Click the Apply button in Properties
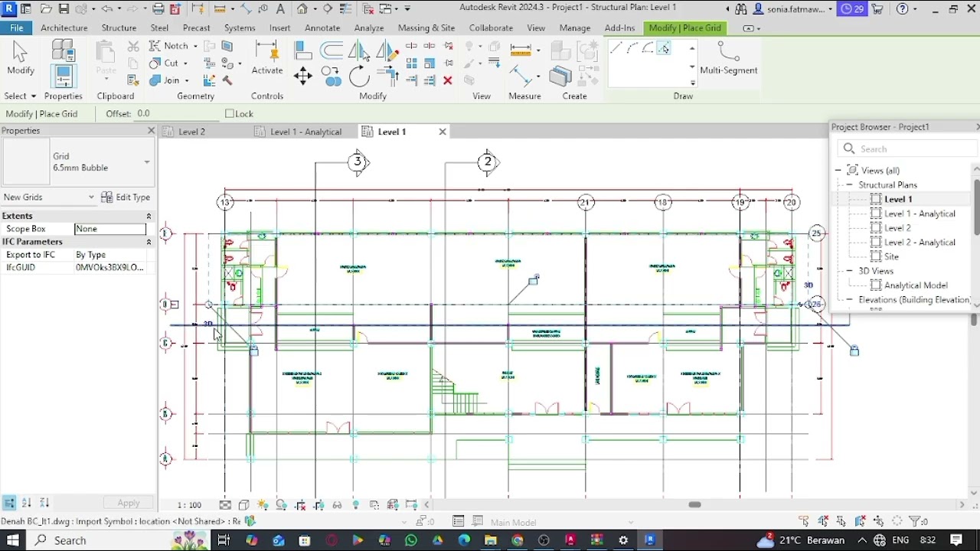980x551 pixels. [129, 503]
